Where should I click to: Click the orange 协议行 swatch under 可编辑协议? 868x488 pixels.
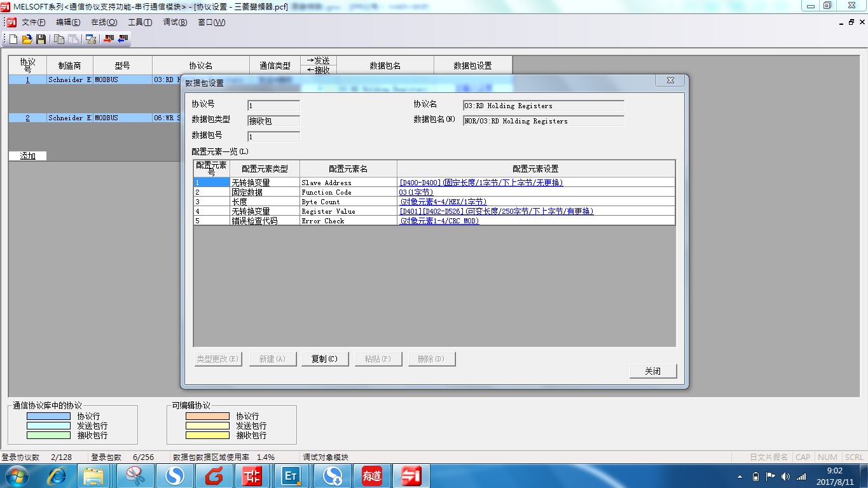207,416
